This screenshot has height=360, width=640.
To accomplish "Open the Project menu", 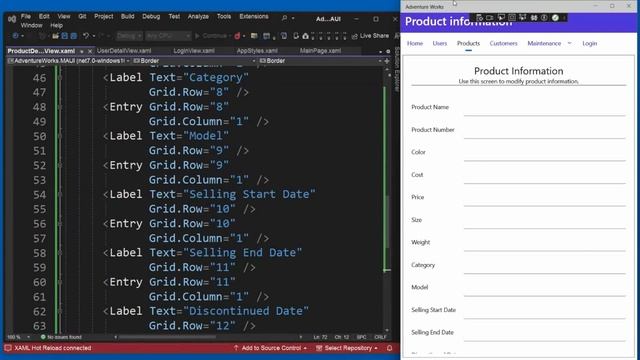I will click(104, 16).
